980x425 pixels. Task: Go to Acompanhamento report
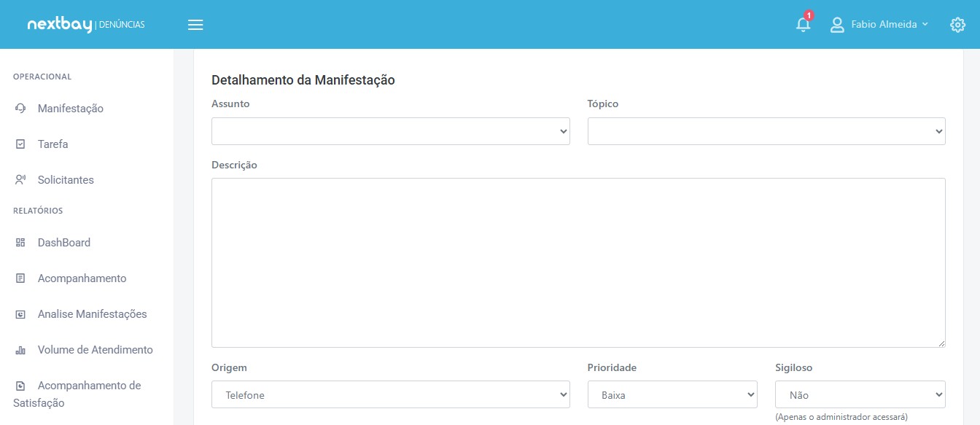point(82,278)
